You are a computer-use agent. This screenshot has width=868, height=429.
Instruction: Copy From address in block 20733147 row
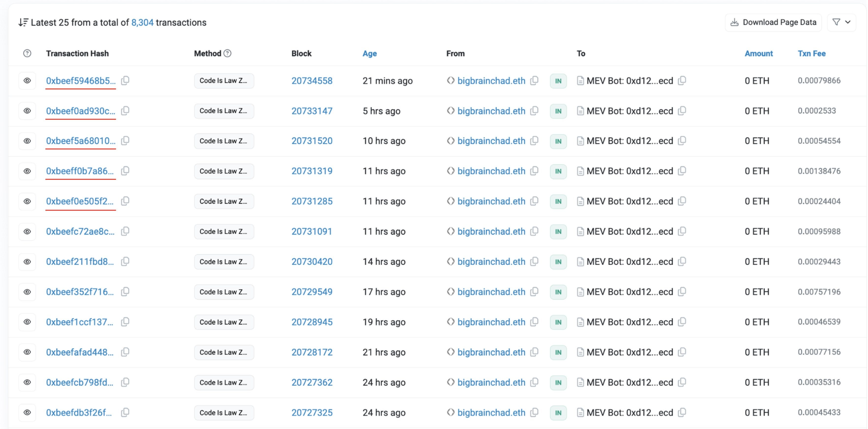coord(534,111)
